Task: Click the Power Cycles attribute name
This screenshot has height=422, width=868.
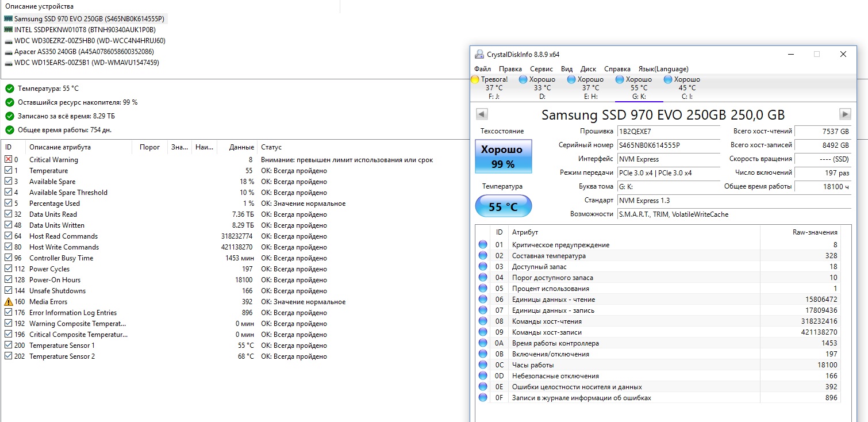Action: [49, 269]
